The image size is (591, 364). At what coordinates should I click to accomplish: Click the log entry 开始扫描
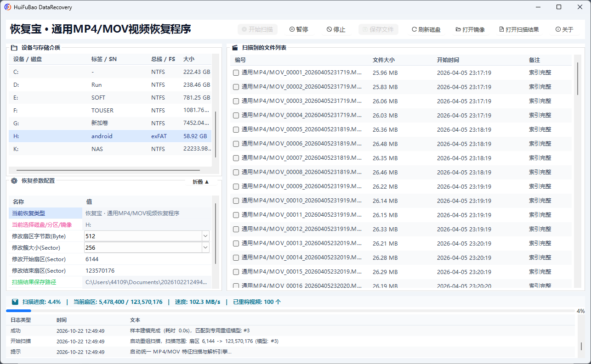point(290,341)
